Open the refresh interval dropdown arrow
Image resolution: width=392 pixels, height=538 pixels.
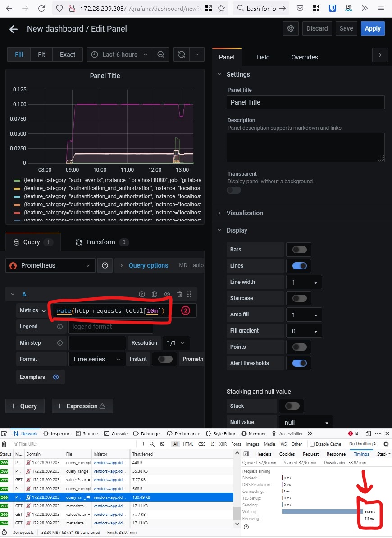197,55
